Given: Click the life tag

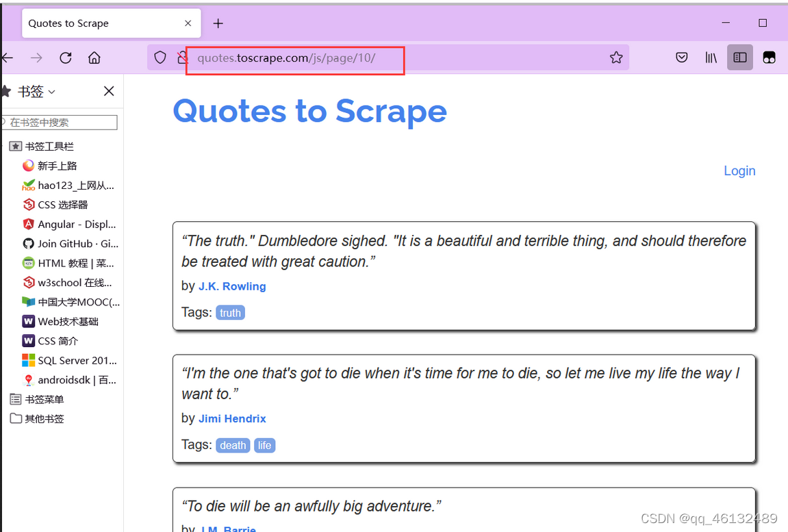Looking at the screenshot, I should point(264,446).
